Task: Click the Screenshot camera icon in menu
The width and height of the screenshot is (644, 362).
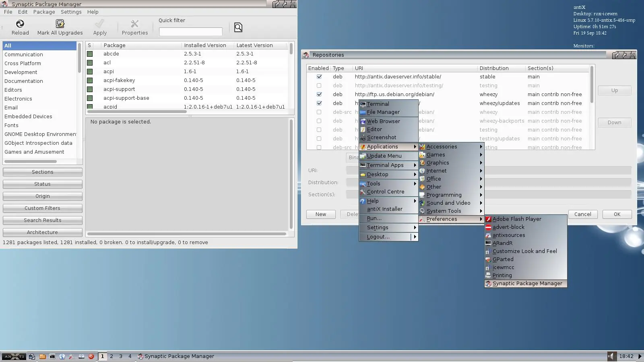Action: tap(363, 138)
